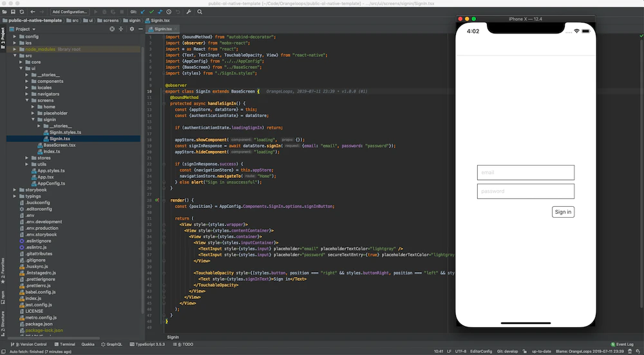The height and width of the screenshot is (355, 644).
Task: Click the signin breadcrumb
Action: point(132,21)
